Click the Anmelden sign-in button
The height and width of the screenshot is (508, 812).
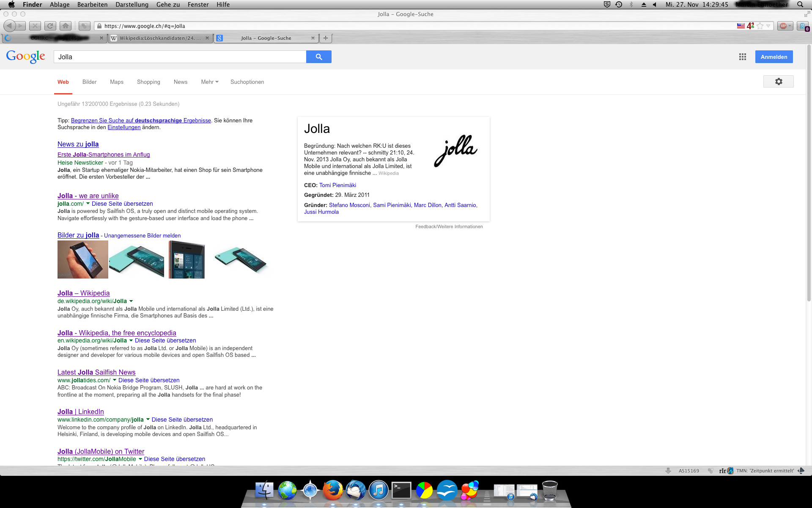(x=774, y=57)
